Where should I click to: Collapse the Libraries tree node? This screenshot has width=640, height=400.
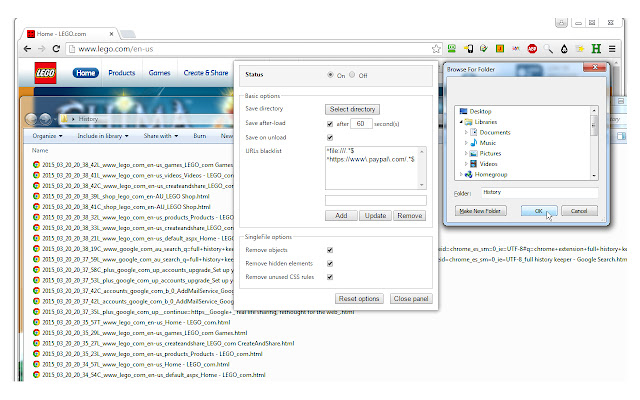pyautogui.click(x=461, y=122)
